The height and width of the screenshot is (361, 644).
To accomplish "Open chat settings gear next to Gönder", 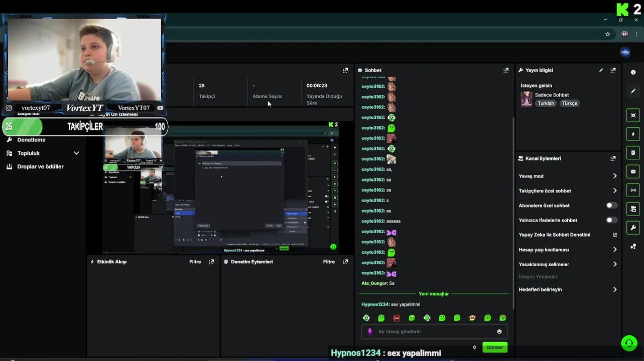I will point(475,347).
